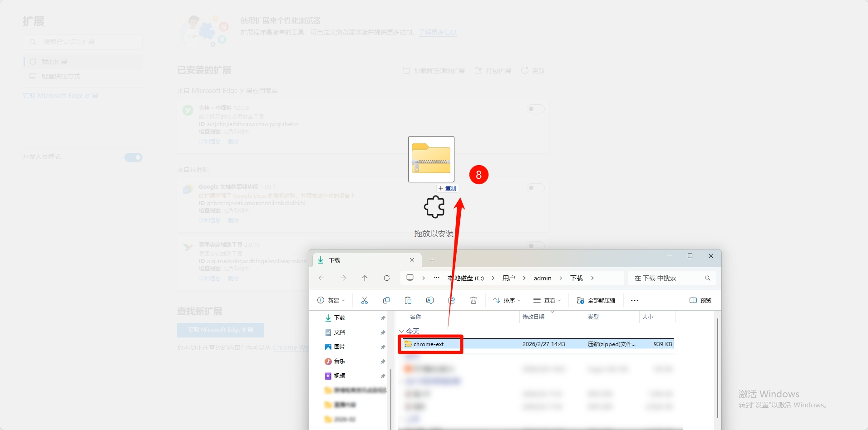Collapse the 今天 file group
Viewport: 868px width, 430px height.
(401, 332)
